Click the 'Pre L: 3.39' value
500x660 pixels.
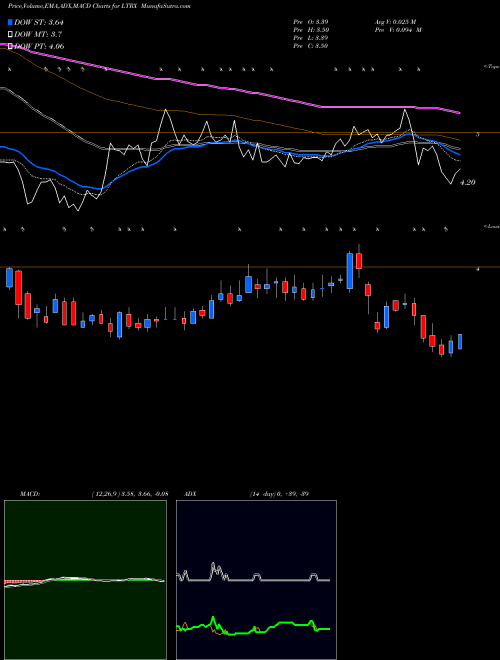(311, 38)
